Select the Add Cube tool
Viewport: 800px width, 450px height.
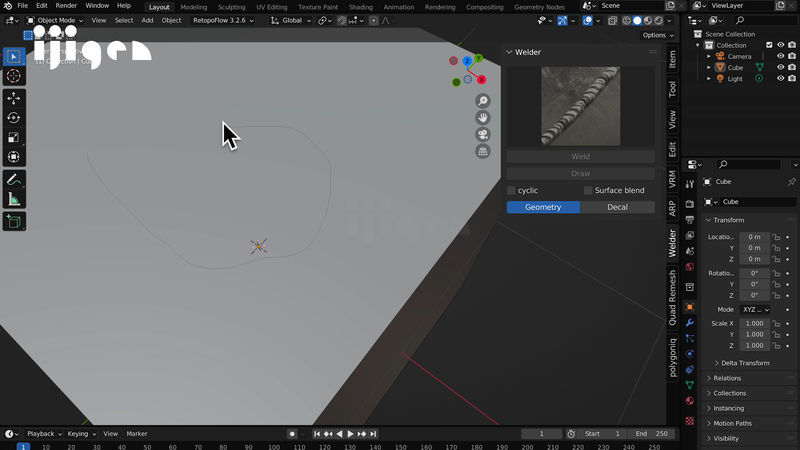(x=14, y=221)
